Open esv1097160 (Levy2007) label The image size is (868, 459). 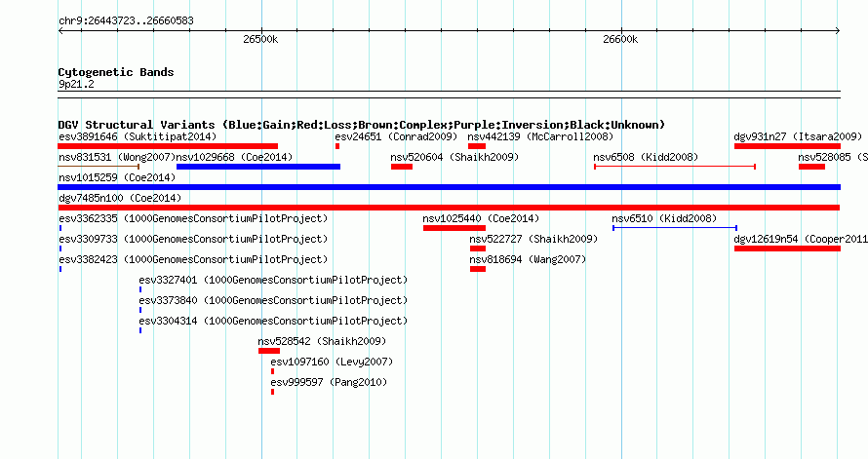[x=332, y=362]
